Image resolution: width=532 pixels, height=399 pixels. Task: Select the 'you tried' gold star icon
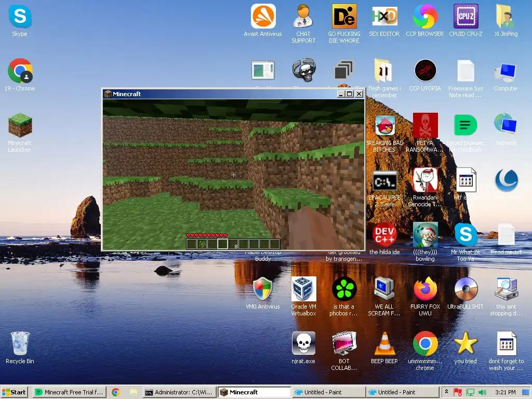465,343
